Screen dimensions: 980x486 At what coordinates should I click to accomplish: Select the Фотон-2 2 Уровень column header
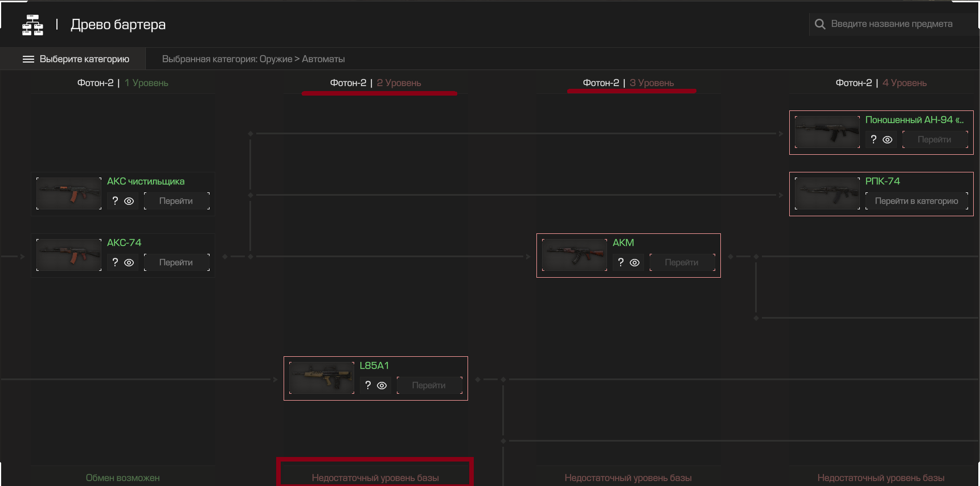pos(376,83)
